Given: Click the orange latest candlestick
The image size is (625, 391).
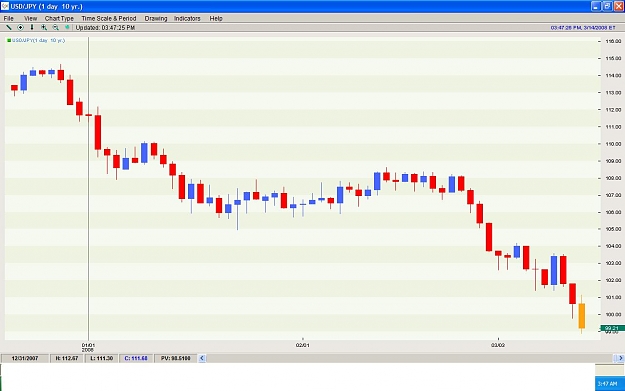Looking at the screenshot, I should (582, 316).
